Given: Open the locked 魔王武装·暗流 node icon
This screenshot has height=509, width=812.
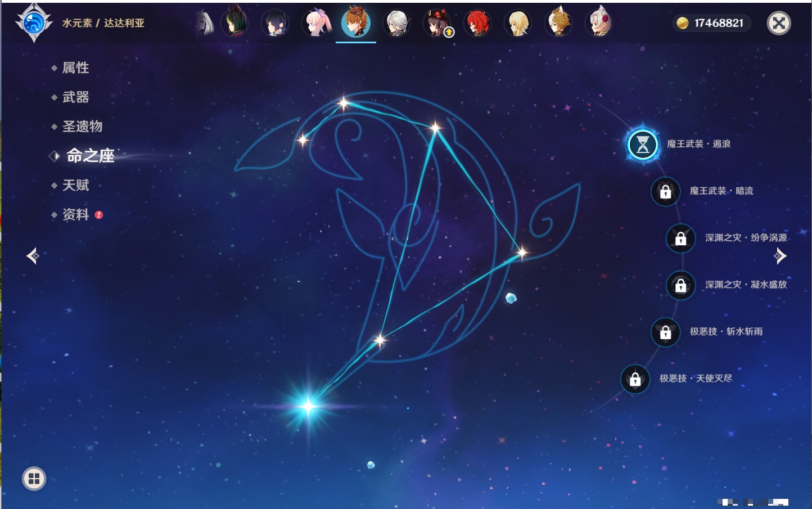Looking at the screenshot, I should [665, 191].
